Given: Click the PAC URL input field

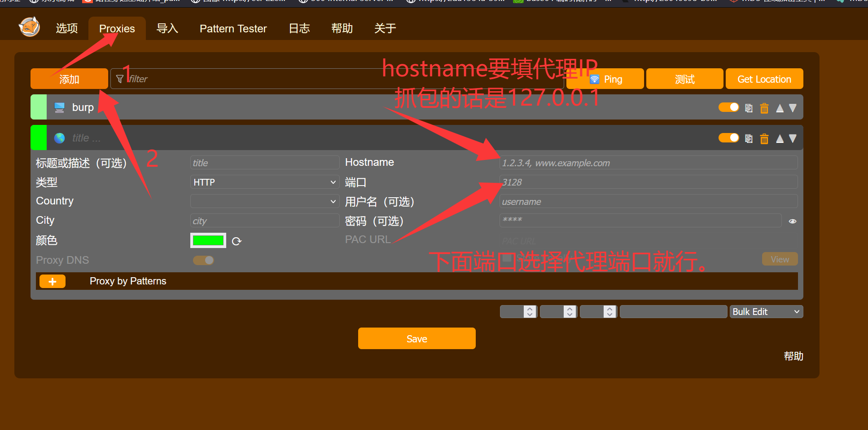Looking at the screenshot, I should click(649, 241).
